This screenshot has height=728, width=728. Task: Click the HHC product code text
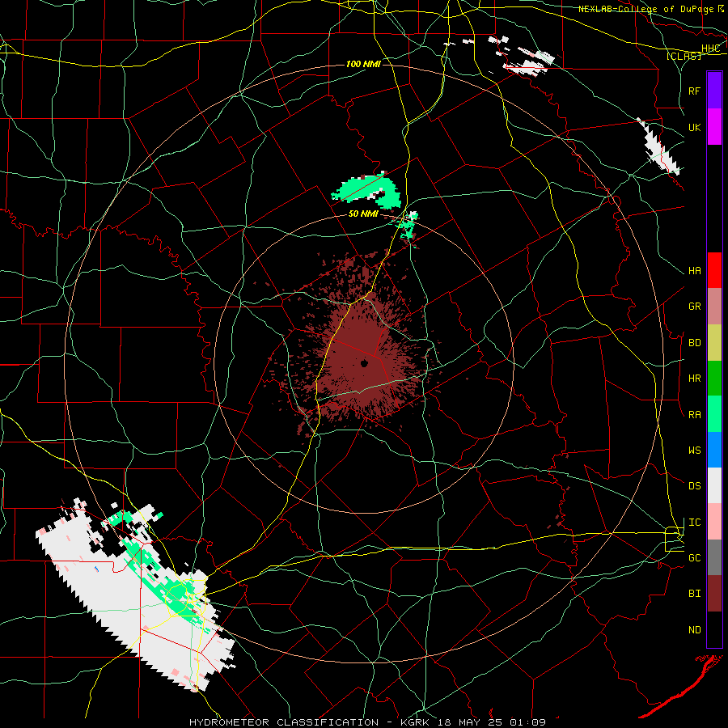click(x=710, y=49)
